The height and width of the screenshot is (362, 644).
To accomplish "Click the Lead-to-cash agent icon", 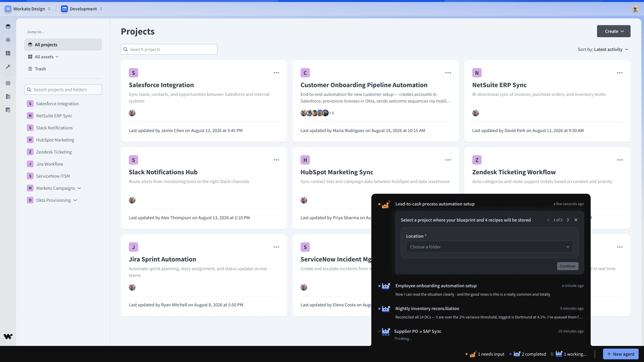I will 386,204.
